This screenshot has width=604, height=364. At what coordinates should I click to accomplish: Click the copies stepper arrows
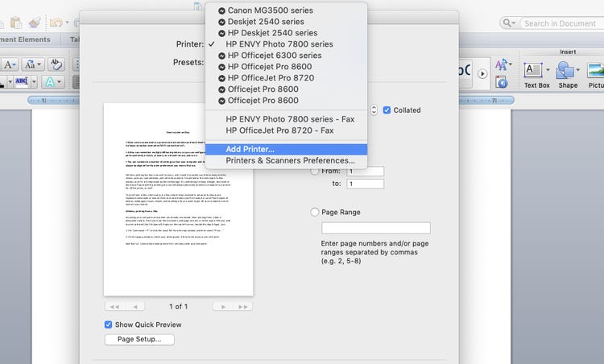(x=374, y=110)
